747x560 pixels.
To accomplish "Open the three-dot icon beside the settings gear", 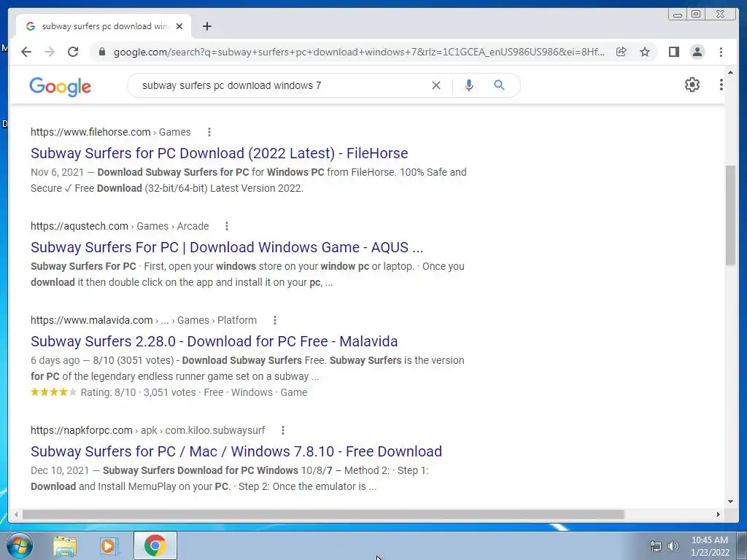I will tap(721, 85).
